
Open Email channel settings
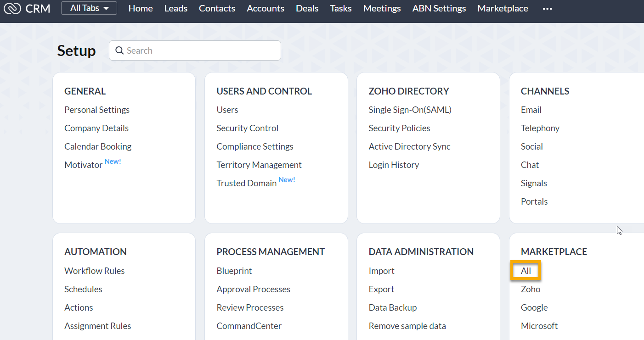click(x=531, y=110)
